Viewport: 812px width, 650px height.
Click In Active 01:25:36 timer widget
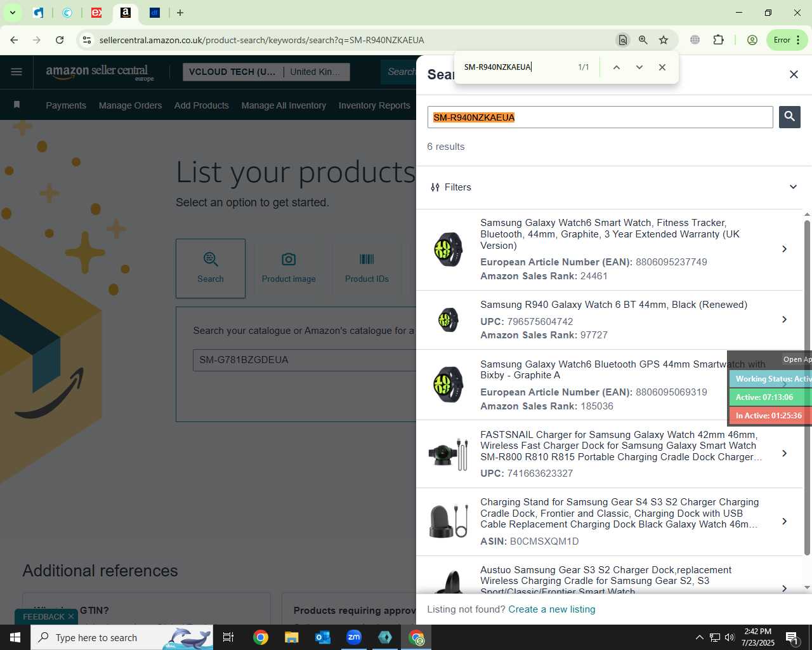coord(769,416)
